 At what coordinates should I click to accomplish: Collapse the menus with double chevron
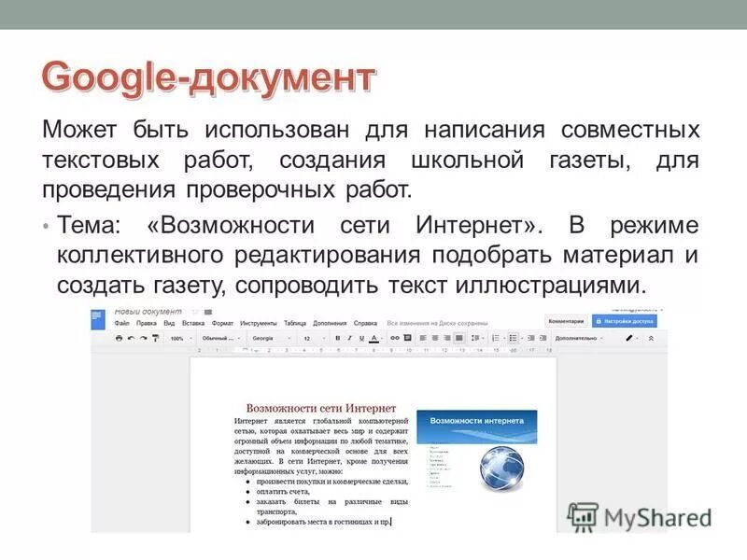pyautogui.click(x=651, y=338)
